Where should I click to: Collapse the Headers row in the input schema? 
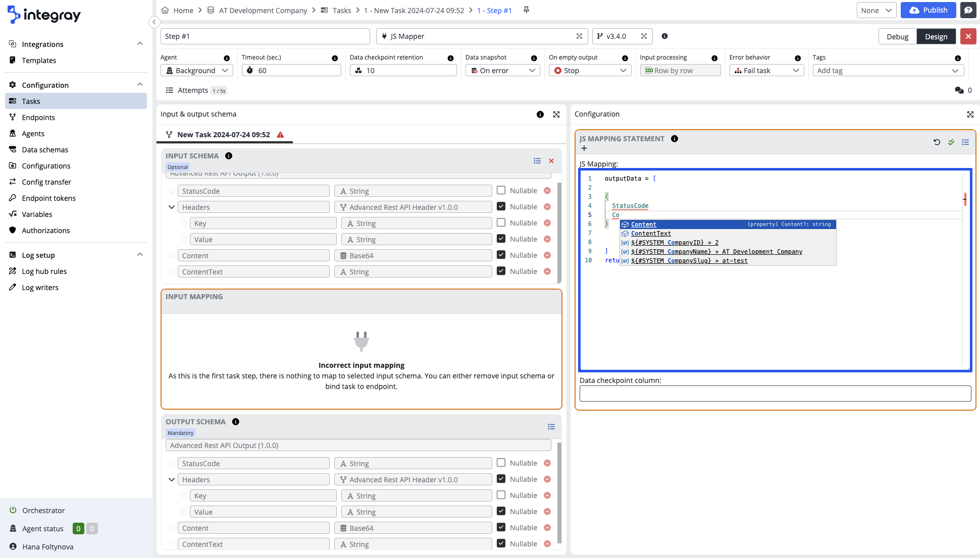[172, 207]
